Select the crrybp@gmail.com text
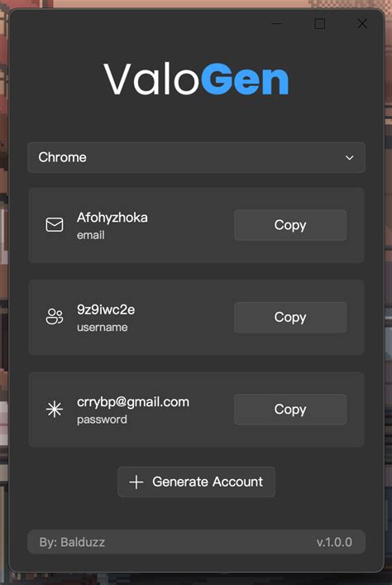Viewport: 392px width, 585px height. coord(133,402)
